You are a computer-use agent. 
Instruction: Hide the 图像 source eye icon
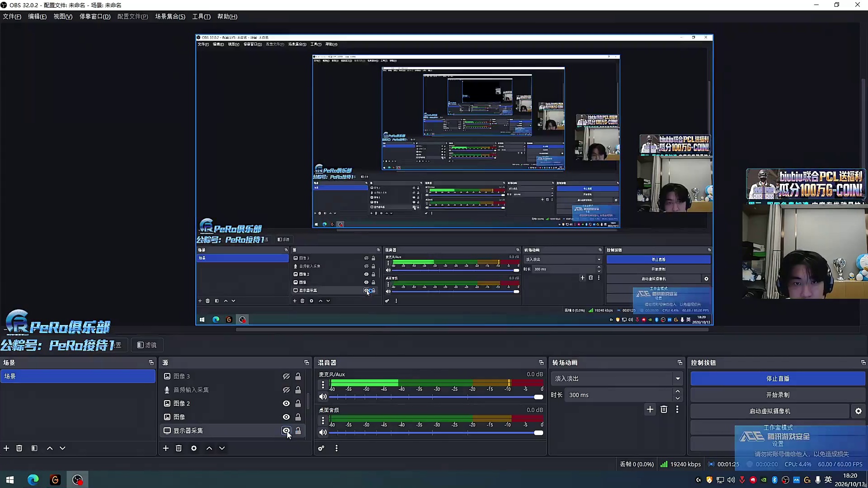click(286, 417)
